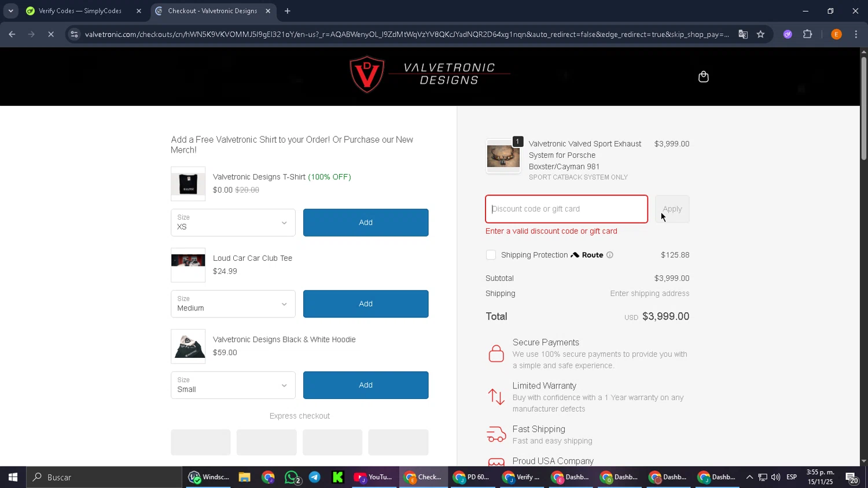Open Car Club Tee size dropdown Medium
Image resolution: width=868 pixels, height=488 pixels.
point(233,304)
